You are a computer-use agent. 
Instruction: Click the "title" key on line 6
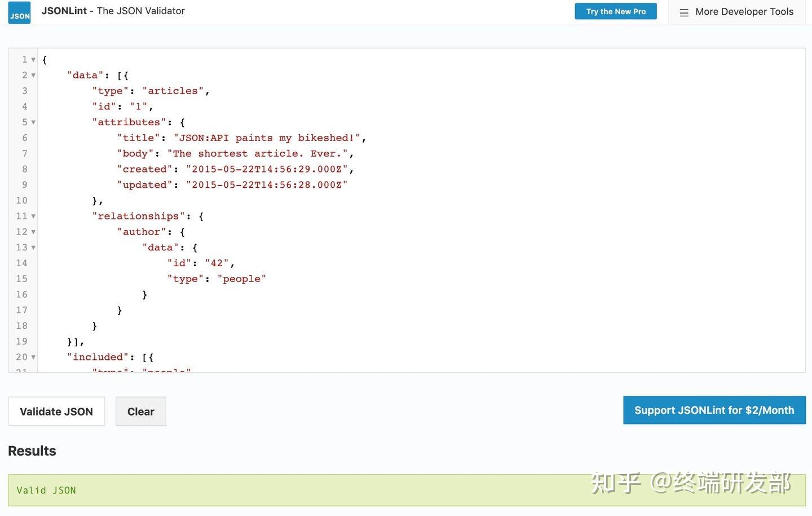point(138,138)
